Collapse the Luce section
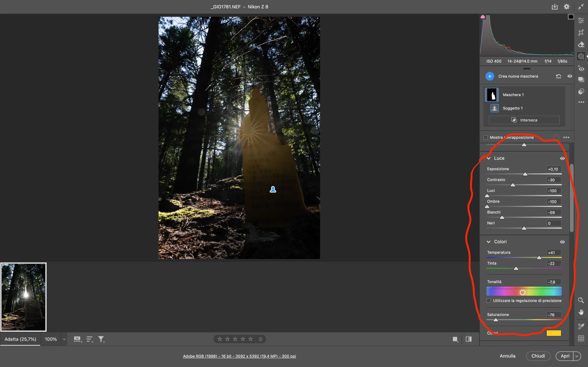 coord(489,158)
